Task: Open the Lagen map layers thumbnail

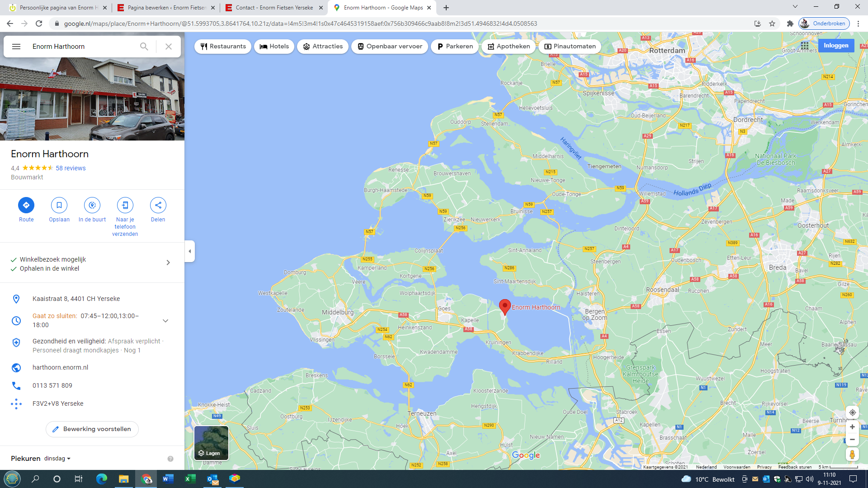Action: [211, 443]
